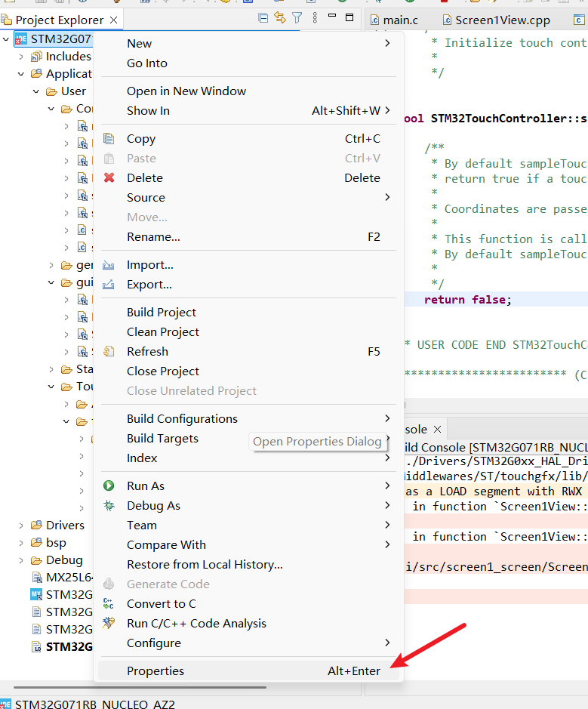The width and height of the screenshot is (588, 709).
Task: Select the Debug folder icon
Action: coord(36,560)
